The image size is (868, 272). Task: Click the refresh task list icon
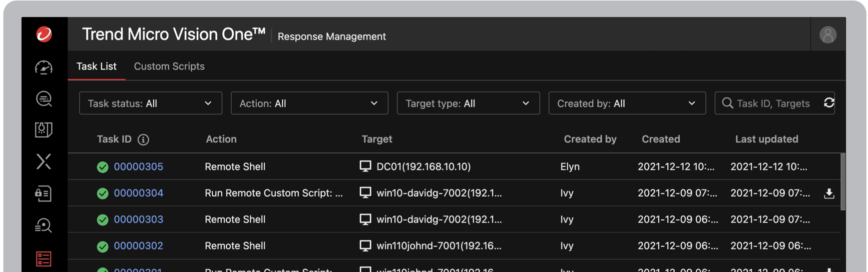pyautogui.click(x=829, y=102)
